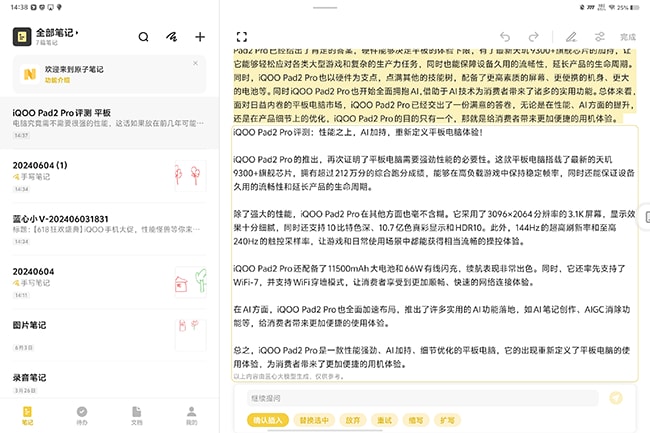Open the notes search icon
The image size is (650, 433).
[143, 37]
